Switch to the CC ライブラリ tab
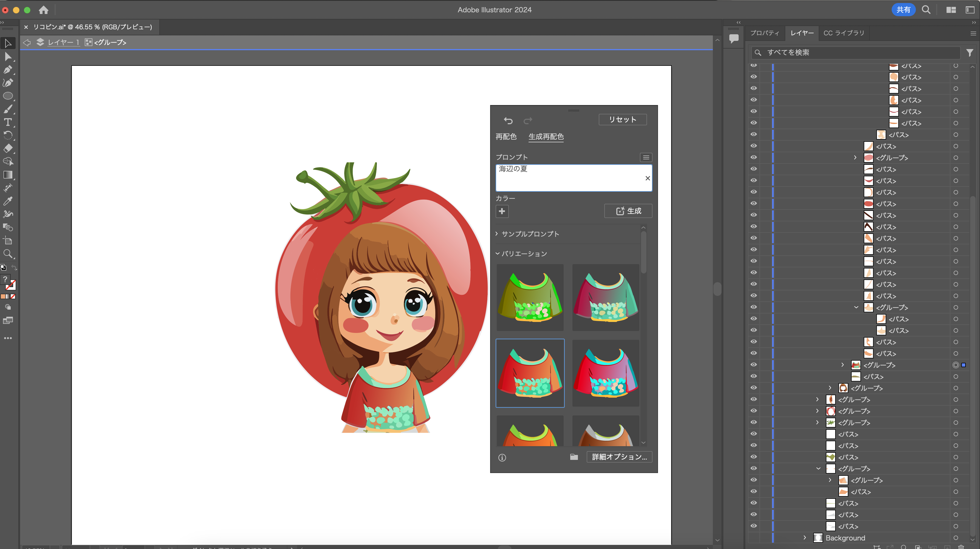The width and height of the screenshot is (980, 549). click(x=844, y=33)
